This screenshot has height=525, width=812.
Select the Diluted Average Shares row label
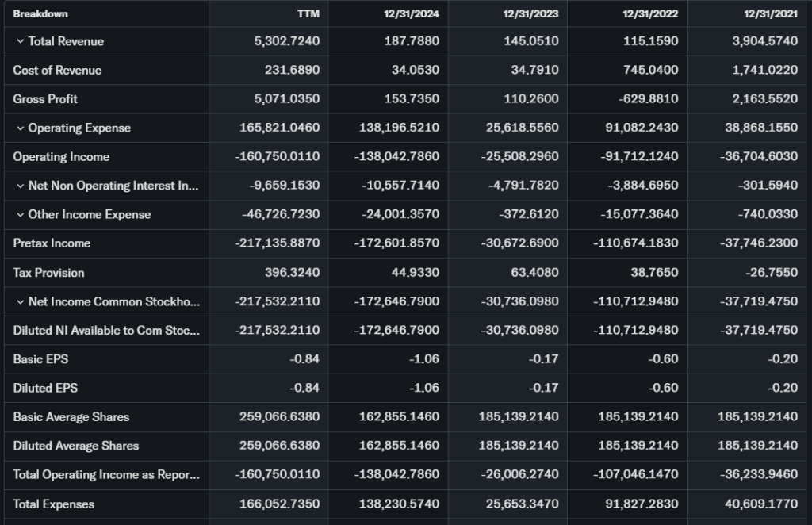pos(75,446)
